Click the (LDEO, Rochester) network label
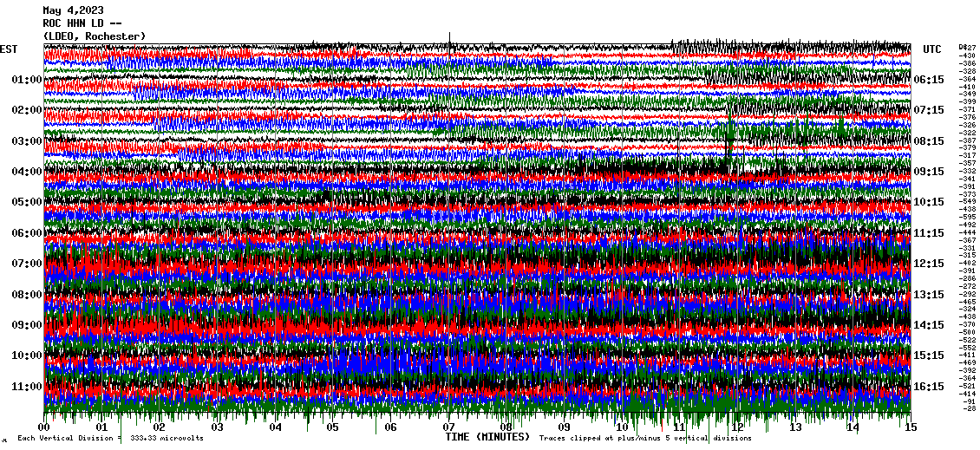 95,36
